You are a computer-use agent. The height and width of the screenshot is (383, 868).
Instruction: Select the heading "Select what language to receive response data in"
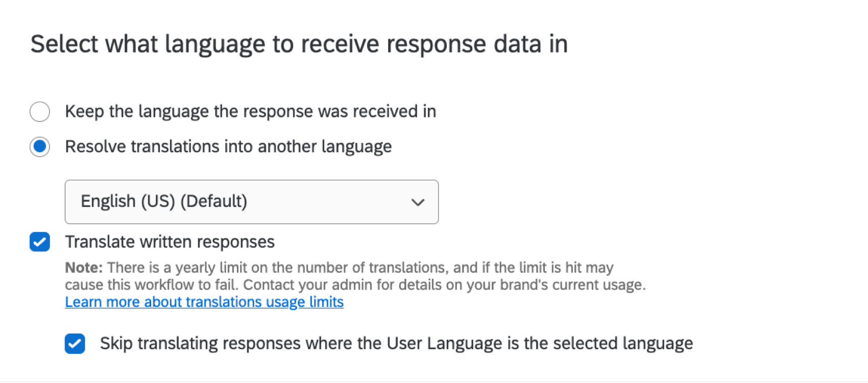tap(299, 43)
